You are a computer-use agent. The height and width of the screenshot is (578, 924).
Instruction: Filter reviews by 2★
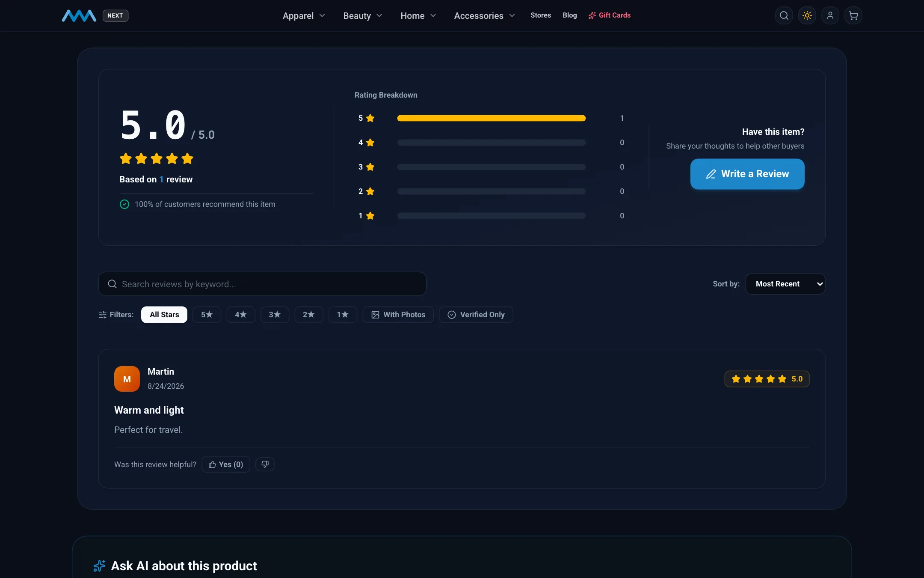(309, 315)
